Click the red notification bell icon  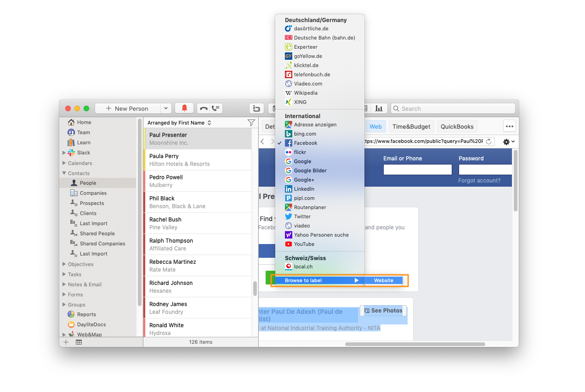click(184, 108)
